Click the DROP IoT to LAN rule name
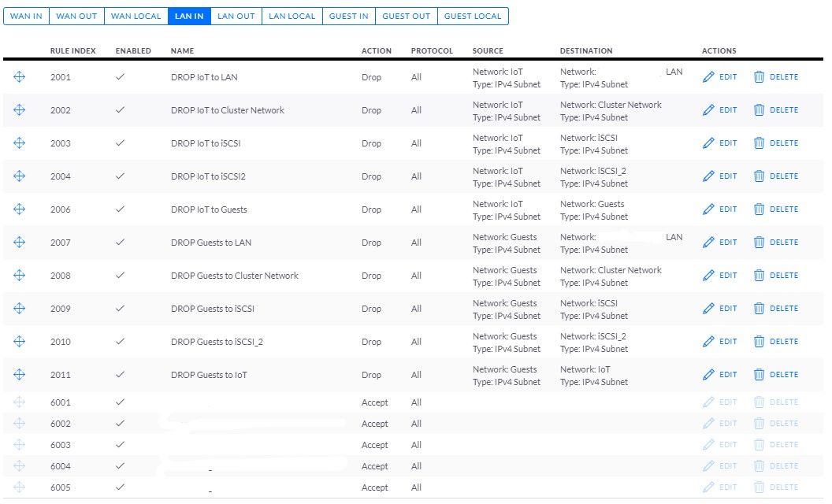Viewport: 832px width, 504px height. point(204,77)
